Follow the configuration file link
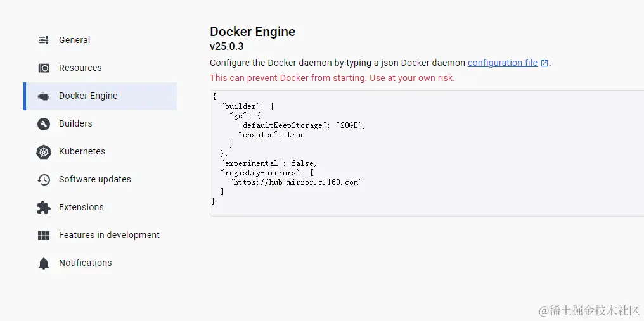This screenshot has width=644, height=321. tap(502, 63)
